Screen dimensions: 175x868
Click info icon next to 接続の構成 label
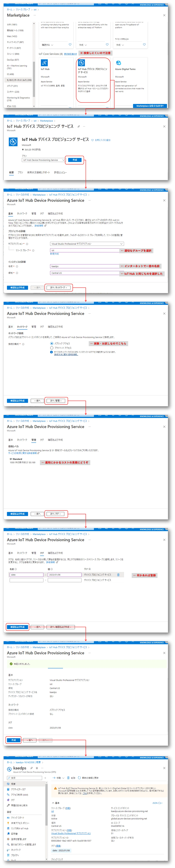pyautogui.click(x=23, y=344)
